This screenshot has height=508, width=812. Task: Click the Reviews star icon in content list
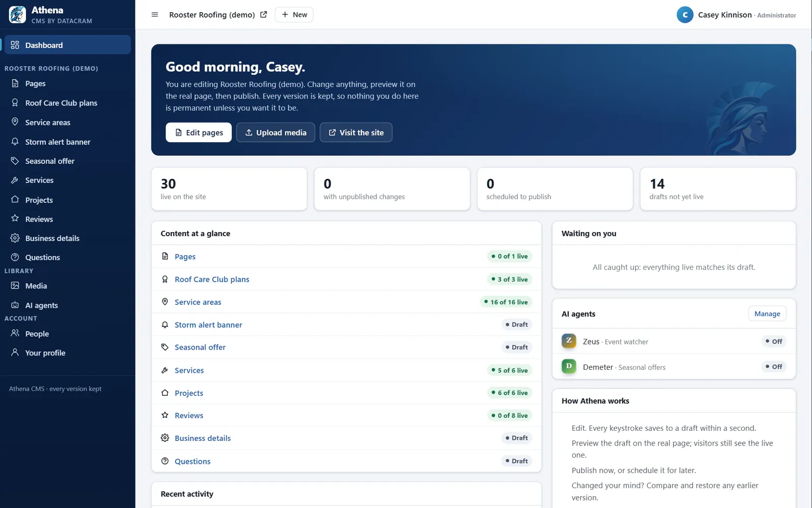pos(165,415)
